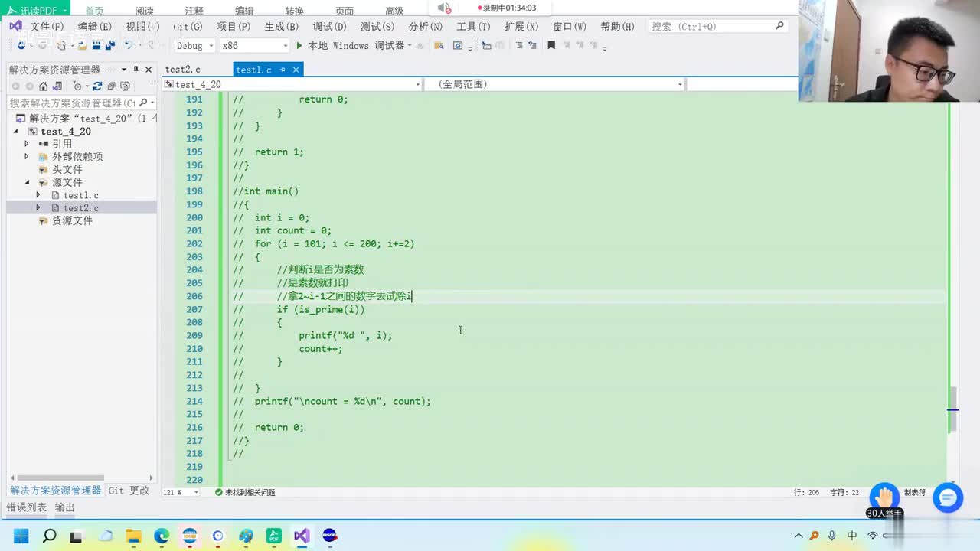The height and width of the screenshot is (551, 980).
Task: Click the refresh icon in Solution Explorer
Action: tap(98, 86)
